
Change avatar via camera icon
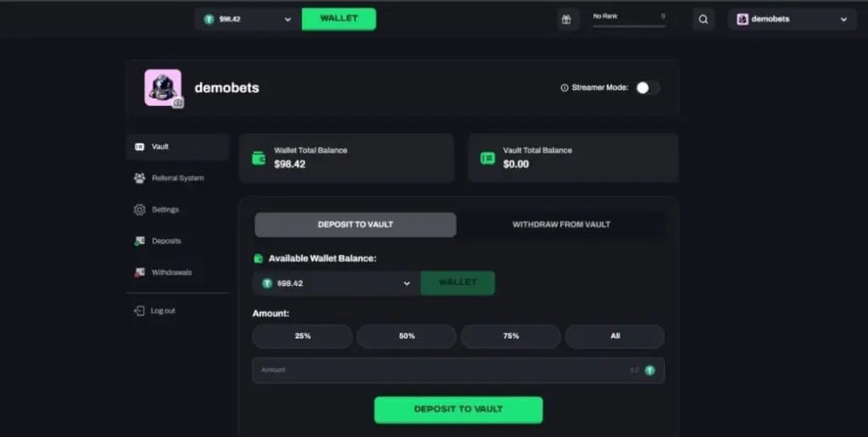tap(178, 103)
